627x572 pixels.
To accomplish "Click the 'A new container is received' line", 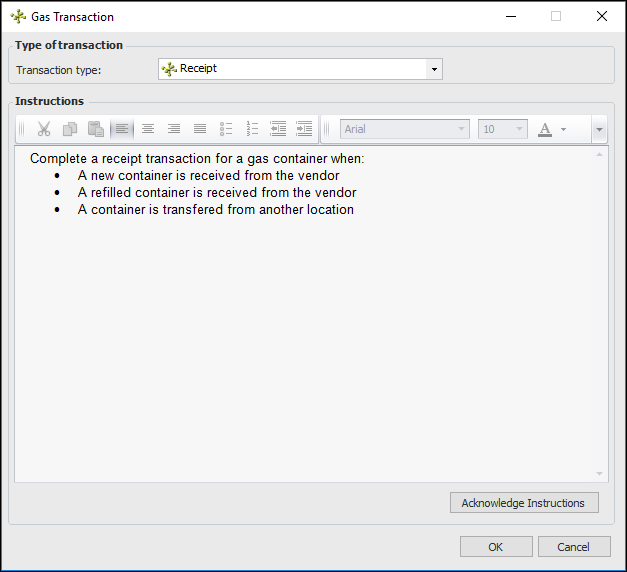I will (x=208, y=176).
